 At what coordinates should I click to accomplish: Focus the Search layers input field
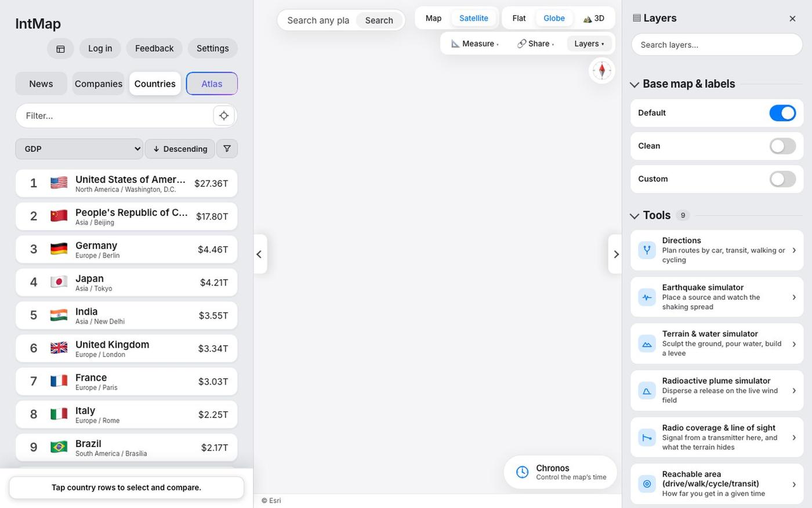(717, 45)
